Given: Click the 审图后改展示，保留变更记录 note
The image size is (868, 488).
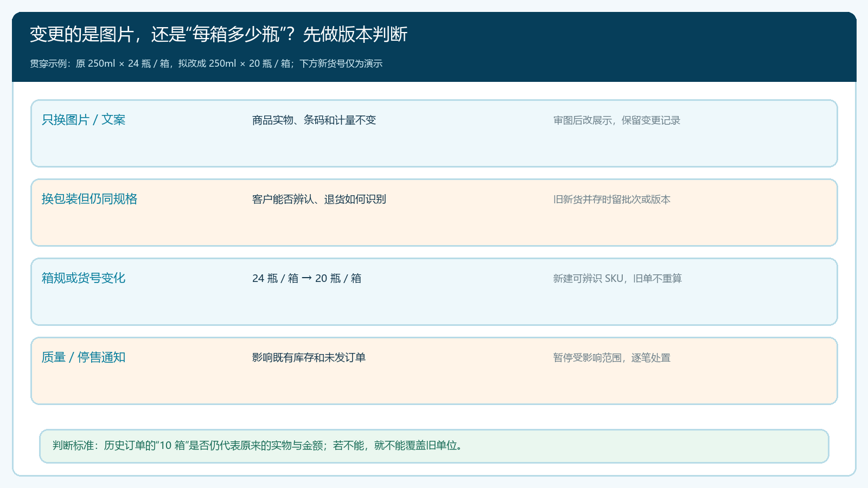Looking at the screenshot, I should click(617, 120).
